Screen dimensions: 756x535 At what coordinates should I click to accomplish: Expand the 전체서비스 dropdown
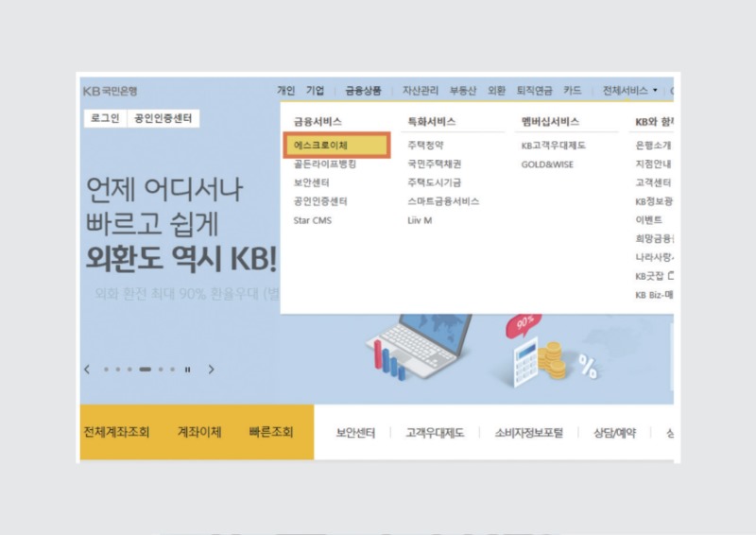(x=629, y=91)
